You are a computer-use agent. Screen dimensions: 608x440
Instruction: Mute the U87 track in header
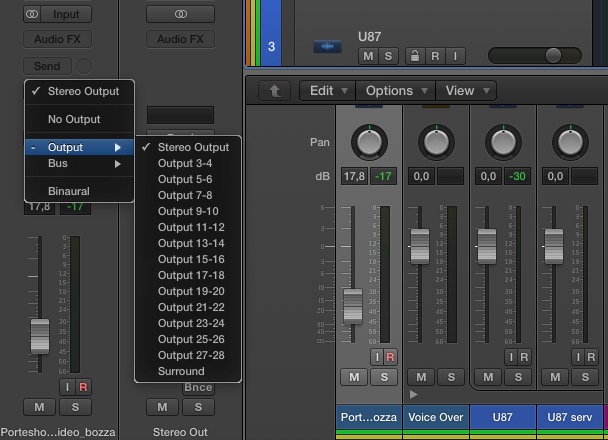click(368, 56)
